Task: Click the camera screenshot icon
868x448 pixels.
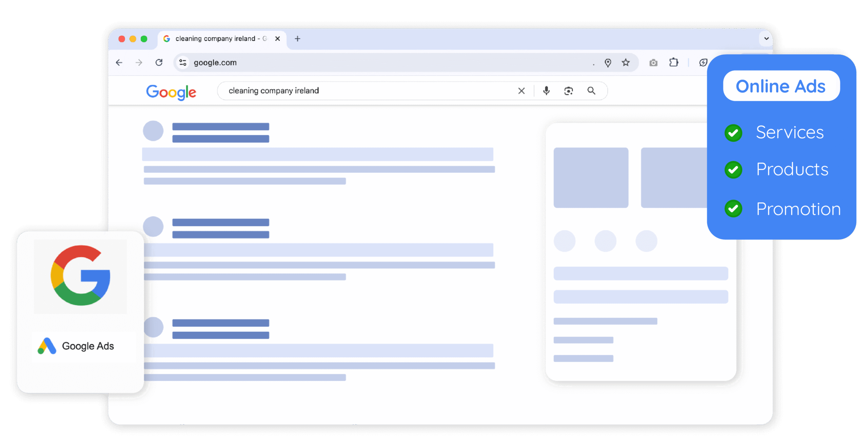Action: pyautogui.click(x=653, y=63)
